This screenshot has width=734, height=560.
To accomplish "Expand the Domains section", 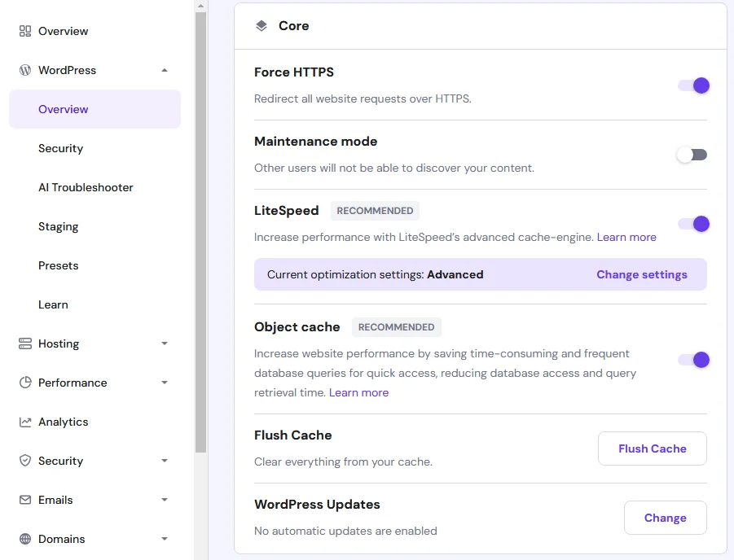I will click(x=164, y=539).
